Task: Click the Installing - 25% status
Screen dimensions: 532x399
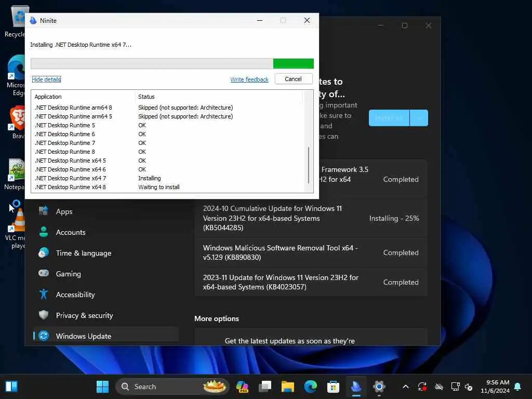Action: pos(394,218)
